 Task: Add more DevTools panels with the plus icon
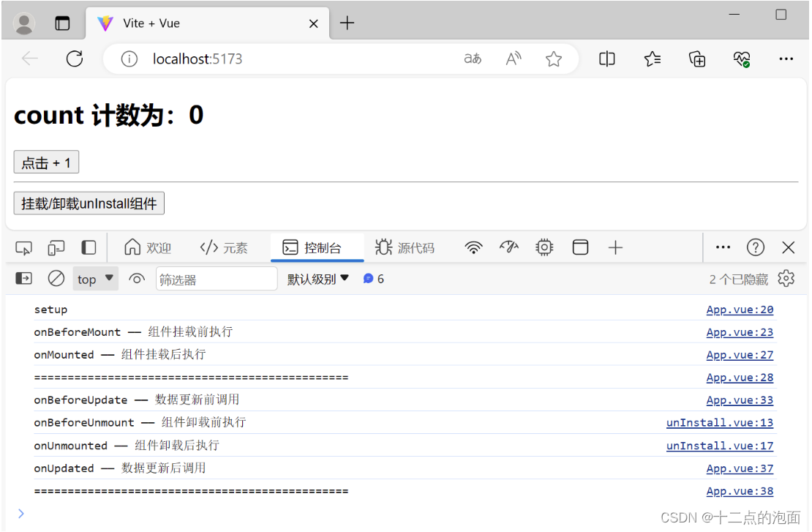pos(615,247)
